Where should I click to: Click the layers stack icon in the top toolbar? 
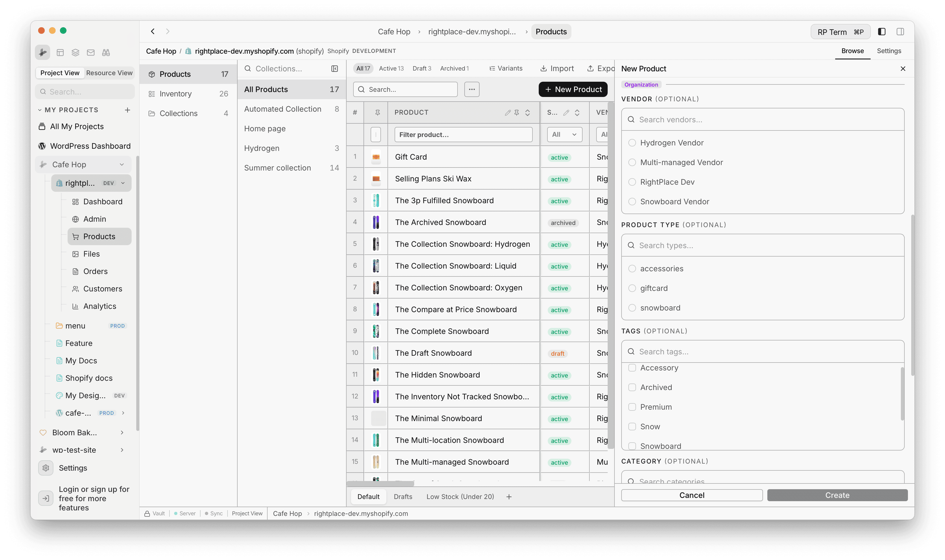pyautogui.click(x=75, y=53)
